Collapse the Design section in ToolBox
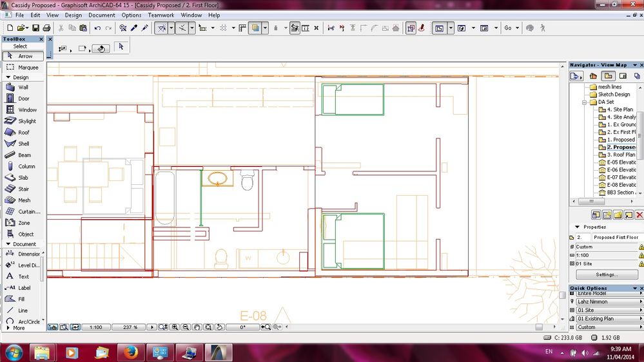This screenshot has width=644, height=362. point(21,77)
